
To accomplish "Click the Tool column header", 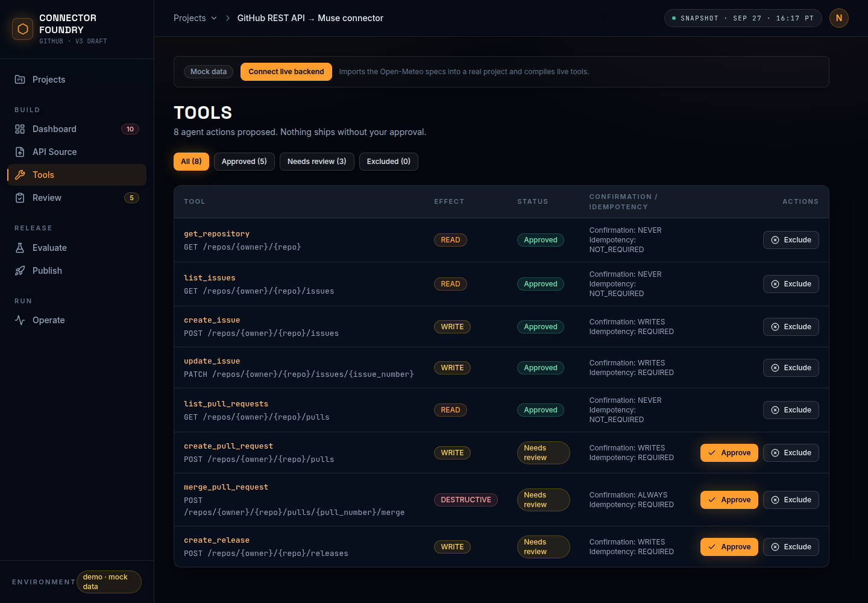I will pos(195,201).
